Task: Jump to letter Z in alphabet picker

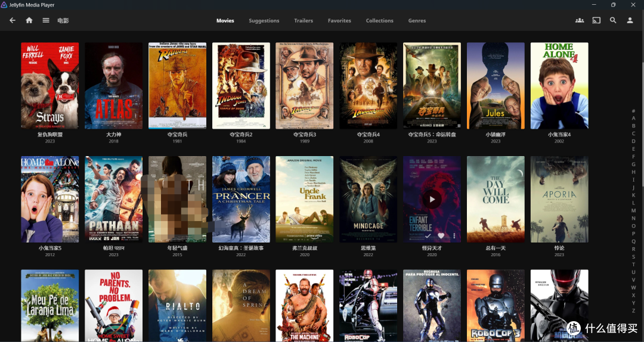Action: pyautogui.click(x=633, y=311)
